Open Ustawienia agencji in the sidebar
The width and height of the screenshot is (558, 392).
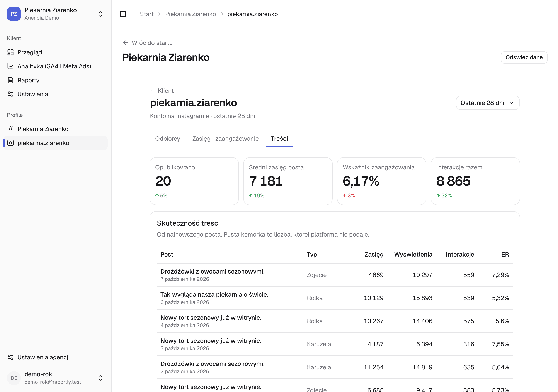tap(56, 357)
